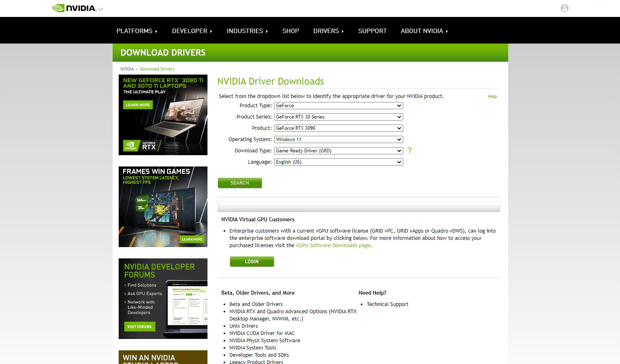Open Developer Tools and SDKs link
Viewport: 620px width, 364px height.
tap(259, 355)
